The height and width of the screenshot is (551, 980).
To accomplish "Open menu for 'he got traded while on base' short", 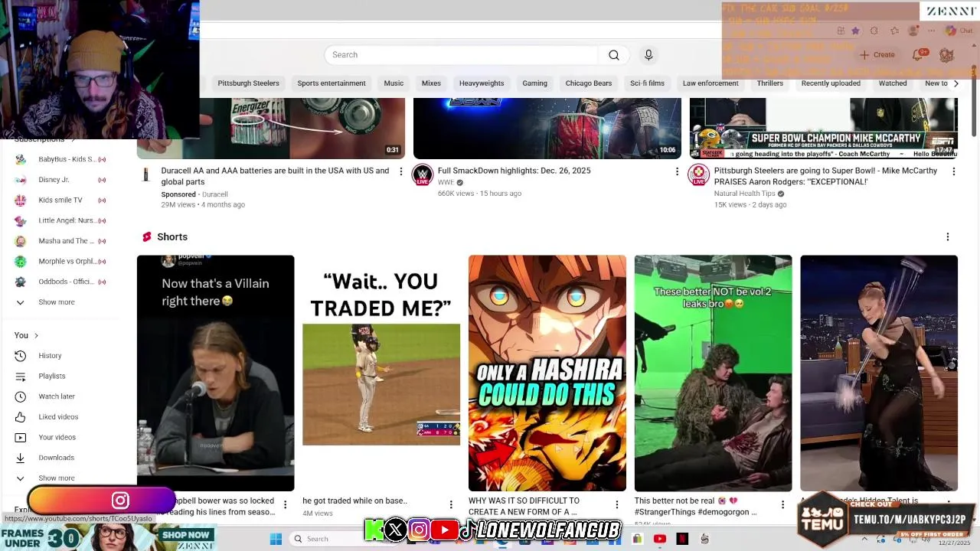I will coord(451,504).
